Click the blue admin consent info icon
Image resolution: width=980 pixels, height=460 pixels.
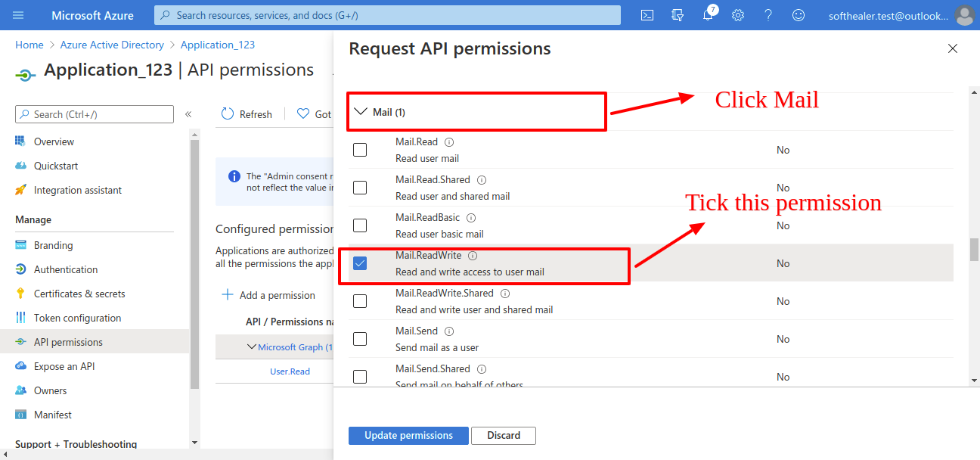point(234,176)
